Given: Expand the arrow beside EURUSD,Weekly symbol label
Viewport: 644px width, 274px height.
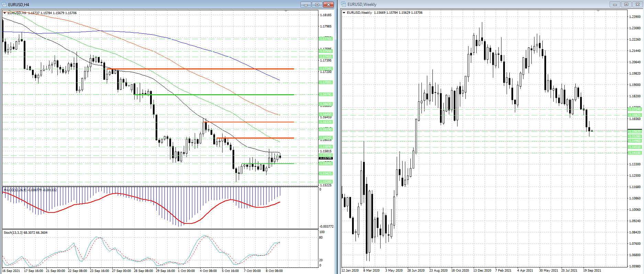Looking at the screenshot, I should pos(344,13).
